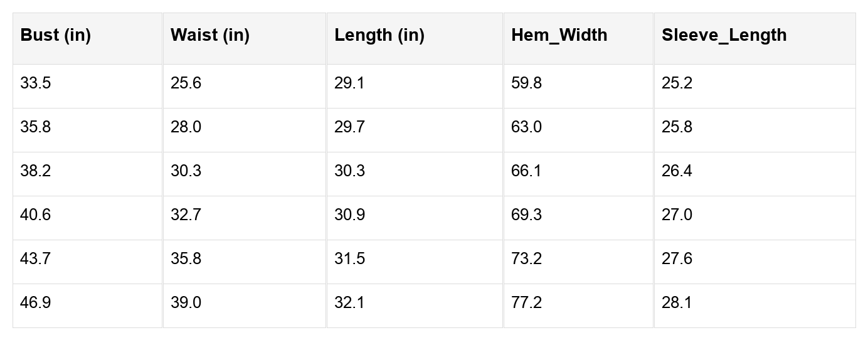Click the Length (in) header cell
The width and height of the screenshot is (868, 340).
pyautogui.click(x=379, y=35)
